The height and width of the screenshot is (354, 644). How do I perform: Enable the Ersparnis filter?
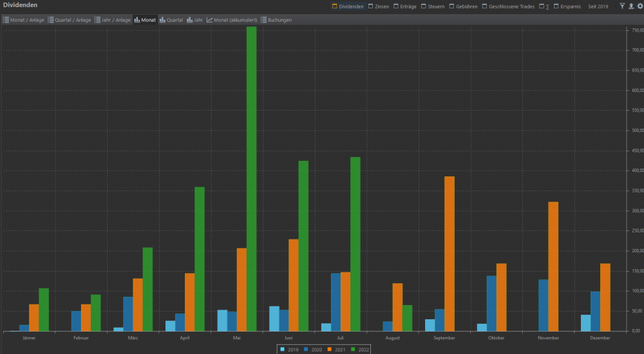(567, 6)
